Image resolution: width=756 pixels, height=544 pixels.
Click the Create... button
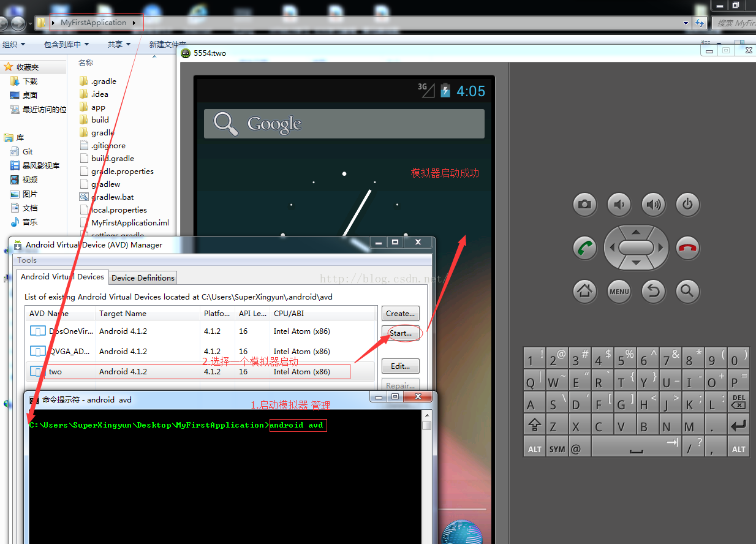tap(401, 313)
